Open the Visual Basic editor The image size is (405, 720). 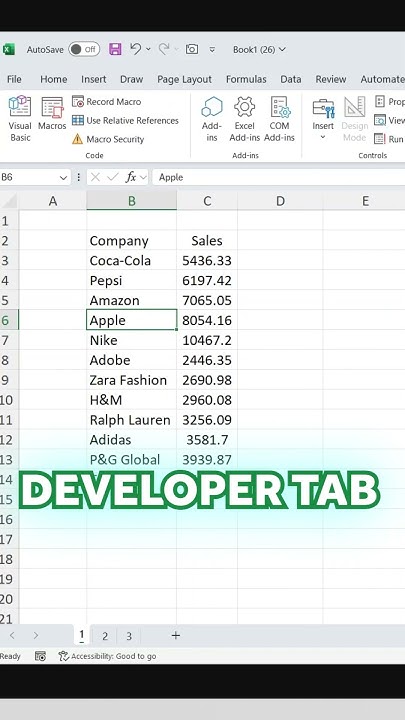pos(20,118)
